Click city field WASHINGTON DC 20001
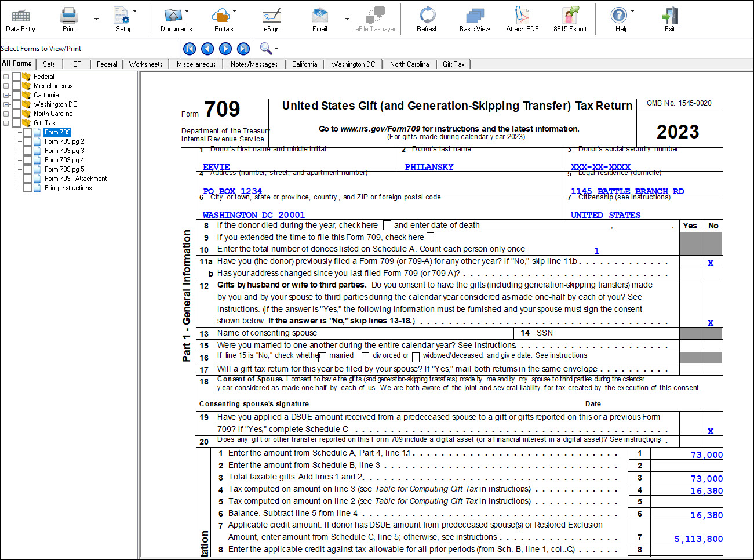The width and height of the screenshot is (754, 560). point(253,215)
